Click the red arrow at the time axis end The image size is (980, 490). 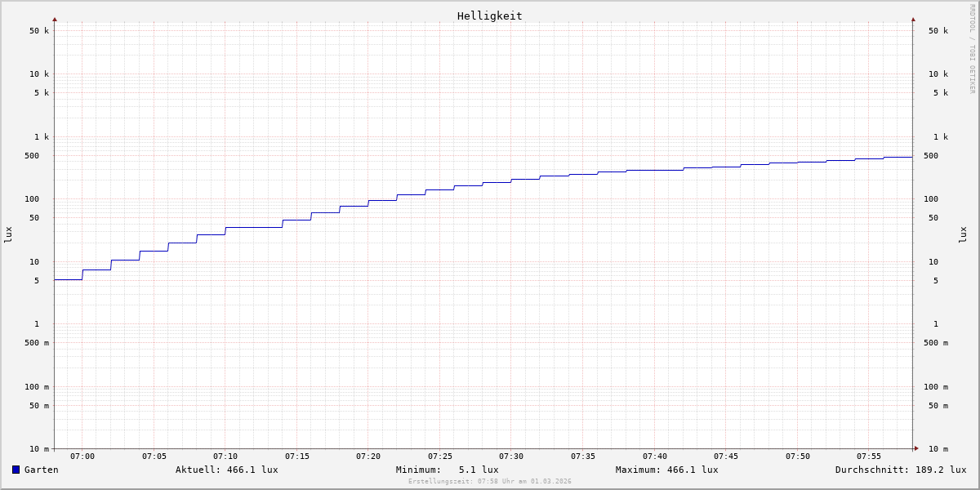point(916,448)
